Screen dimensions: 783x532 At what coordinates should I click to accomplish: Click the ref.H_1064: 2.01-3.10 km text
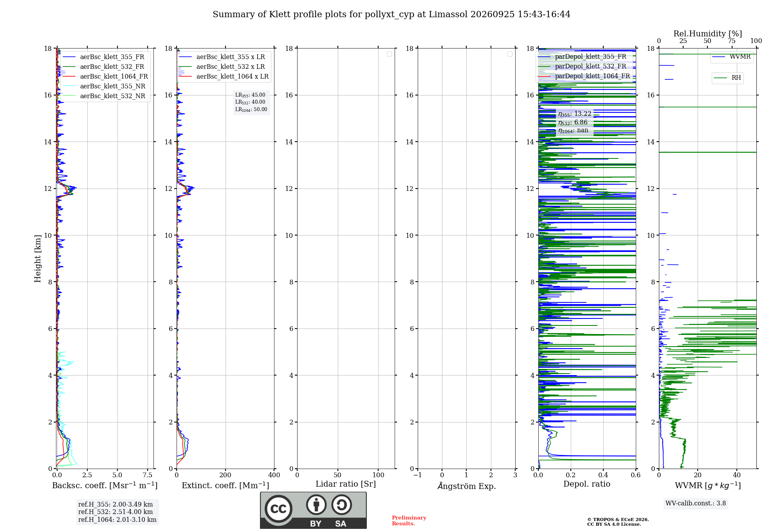pyautogui.click(x=117, y=520)
